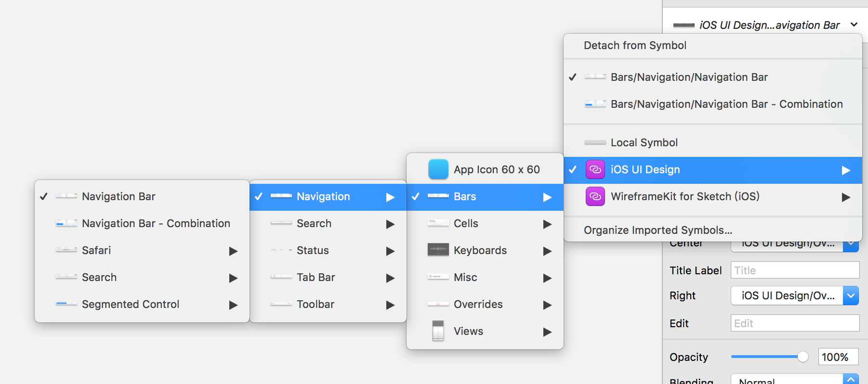The image size is (868, 384).
Task: Open the Right override dropdown
Action: pos(795,295)
